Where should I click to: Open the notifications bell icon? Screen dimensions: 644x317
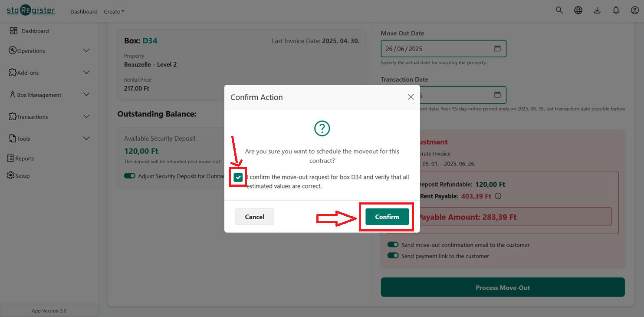click(616, 10)
